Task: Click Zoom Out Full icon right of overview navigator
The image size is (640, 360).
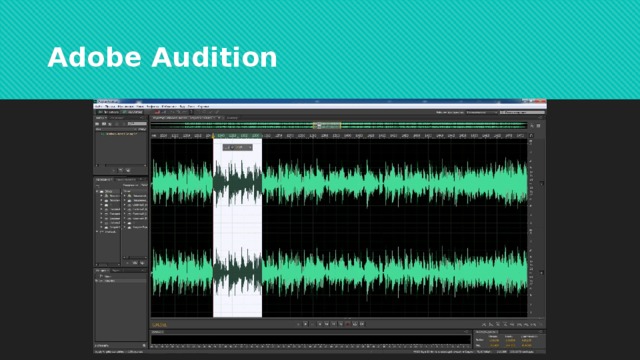Action: (532, 126)
